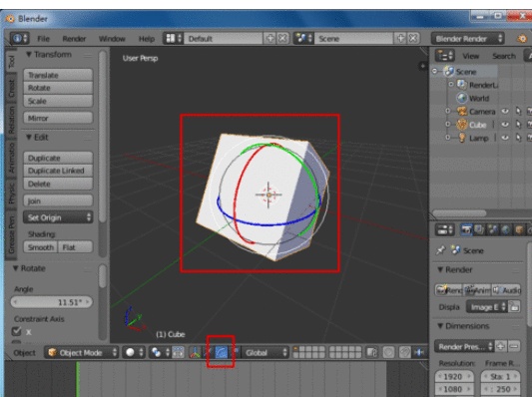
Task: Open the outliner Search menu
Action: point(504,56)
